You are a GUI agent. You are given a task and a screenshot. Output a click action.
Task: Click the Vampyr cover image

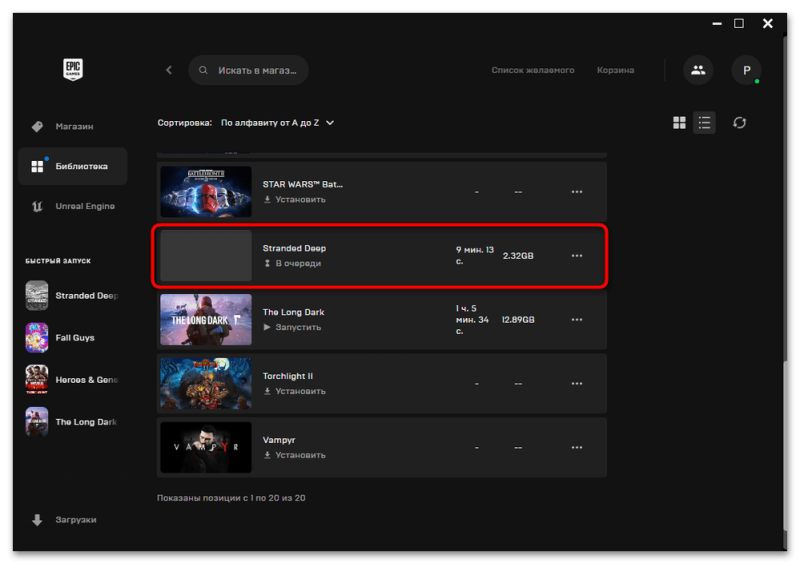click(x=206, y=447)
